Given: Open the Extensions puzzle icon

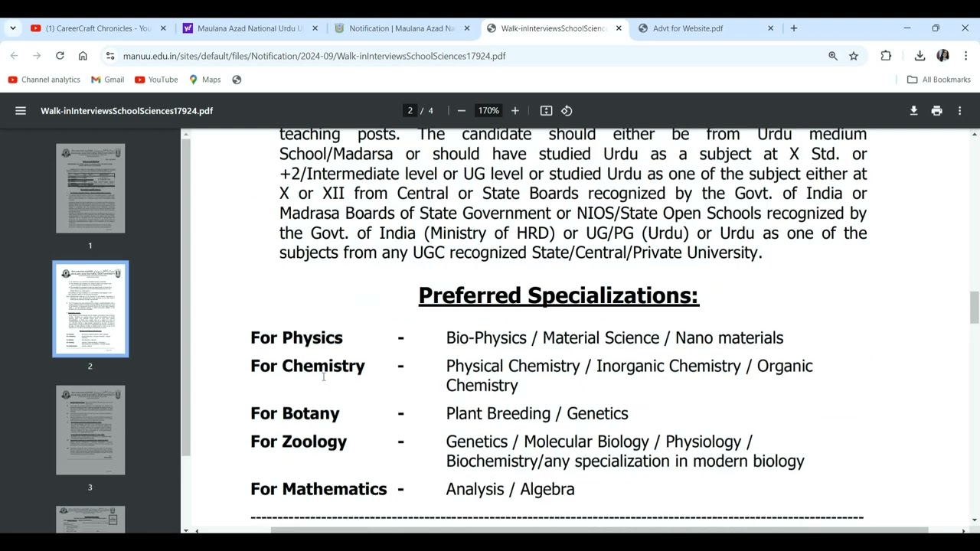Looking at the screenshot, I should coord(886,56).
